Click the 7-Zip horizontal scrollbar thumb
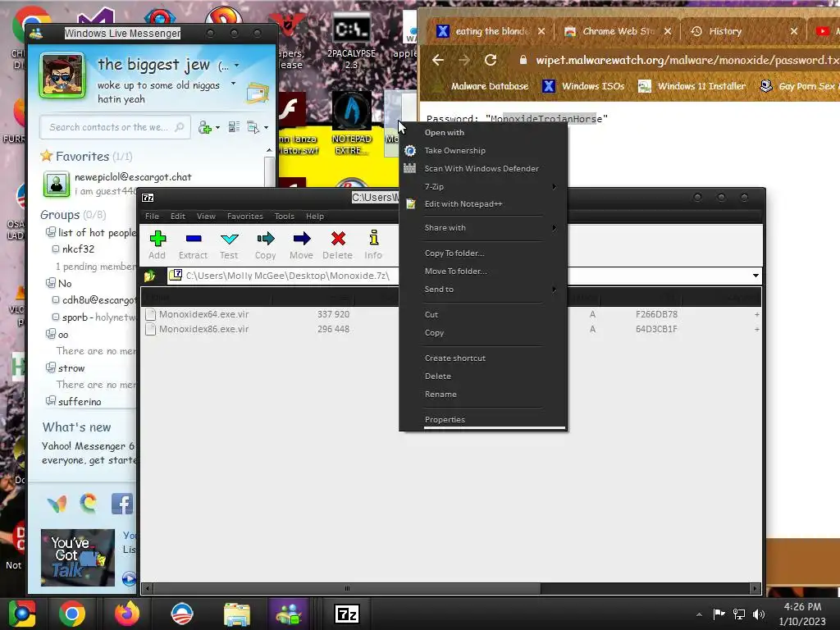The height and width of the screenshot is (630, 840). point(347,588)
